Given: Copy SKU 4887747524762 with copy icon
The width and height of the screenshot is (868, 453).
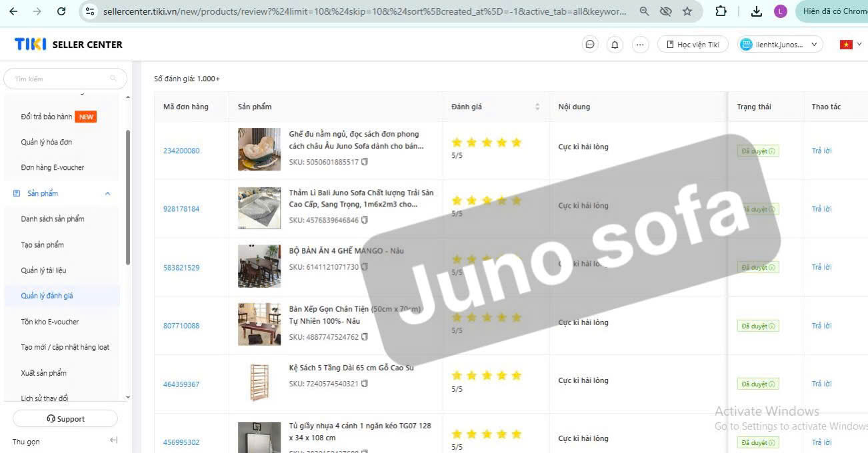Looking at the screenshot, I should tap(365, 337).
